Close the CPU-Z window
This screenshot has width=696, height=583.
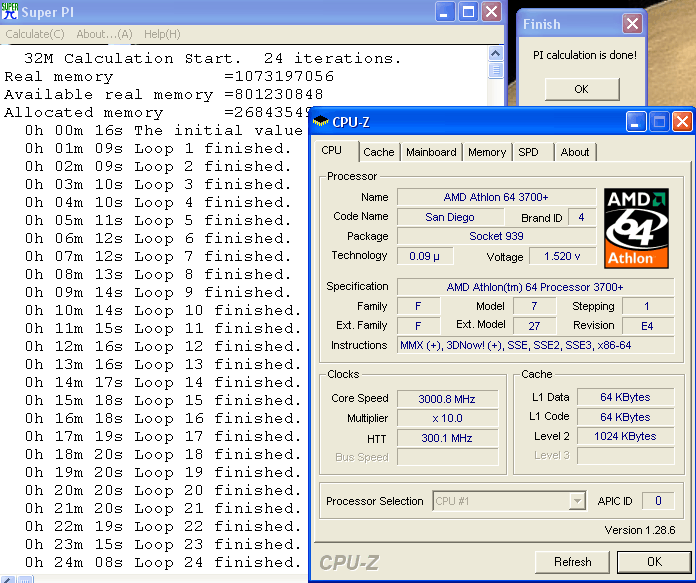[x=682, y=122]
